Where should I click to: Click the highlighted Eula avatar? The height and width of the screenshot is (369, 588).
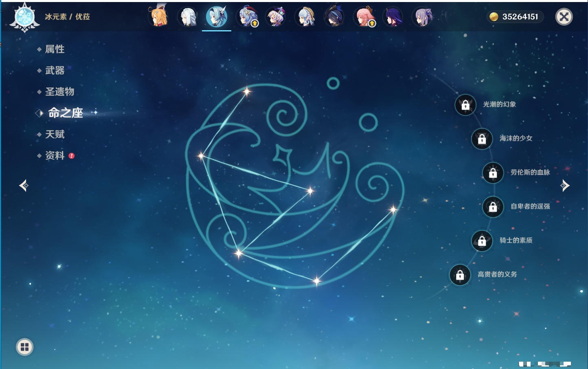[x=217, y=17]
